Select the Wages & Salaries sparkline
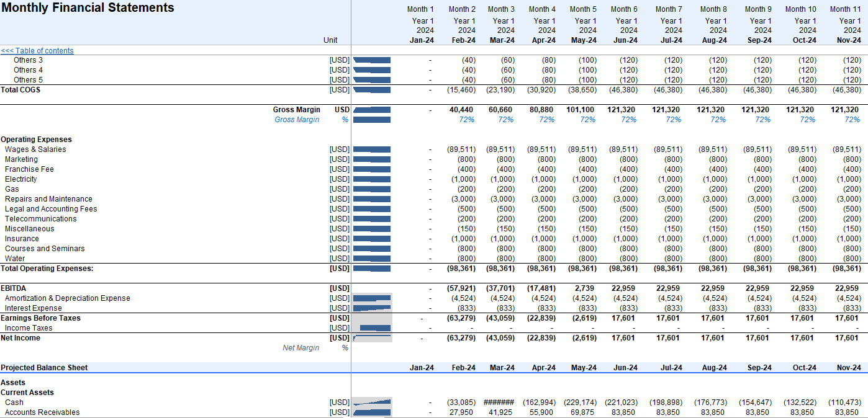This screenshot has width=868, height=418. [371, 149]
